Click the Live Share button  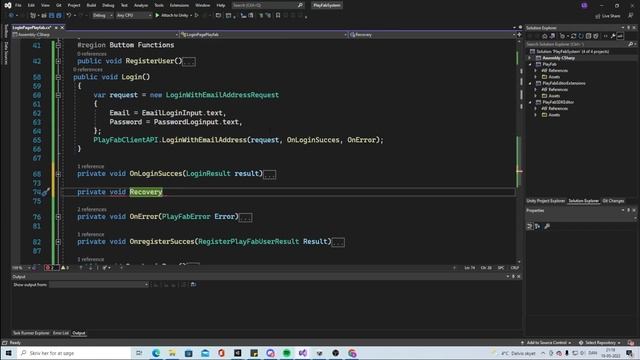(608, 16)
